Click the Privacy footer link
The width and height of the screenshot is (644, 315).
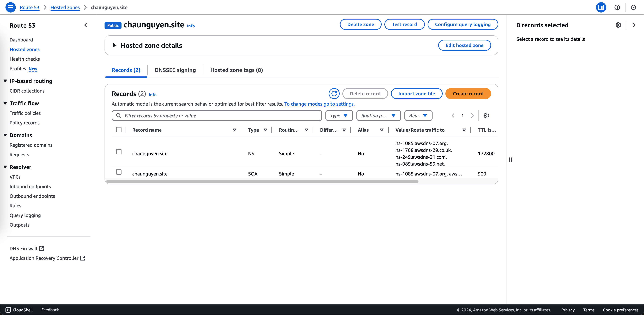point(568,310)
